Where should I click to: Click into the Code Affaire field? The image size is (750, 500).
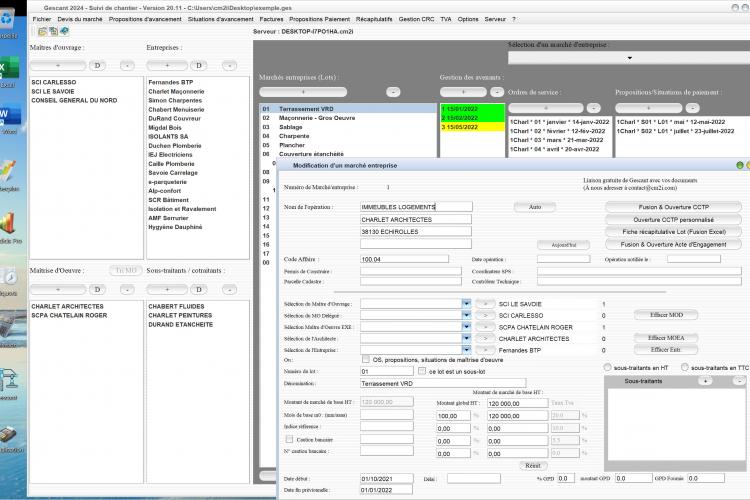[404, 259]
